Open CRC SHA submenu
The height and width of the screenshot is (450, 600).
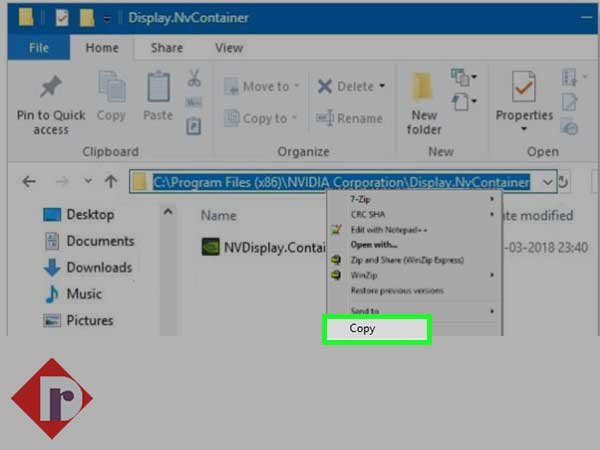pyautogui.click(x=414, y=214)
